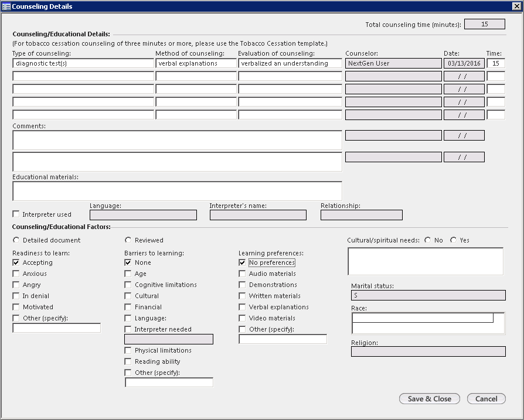The height and width of the screenshot is (420, 524).
Task: Click the field below Interpreter needed
Action: pos(169,339)
